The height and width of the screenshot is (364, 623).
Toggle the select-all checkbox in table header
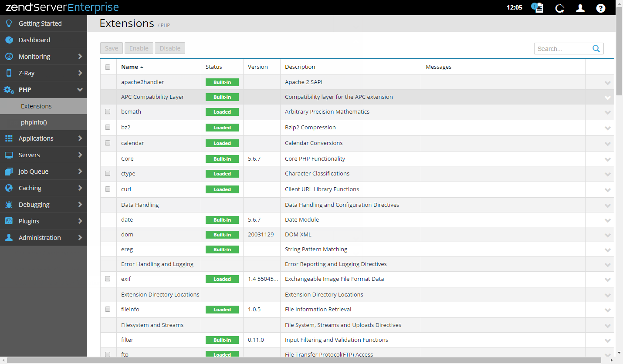pyautogui.click(x=108, y=67)
